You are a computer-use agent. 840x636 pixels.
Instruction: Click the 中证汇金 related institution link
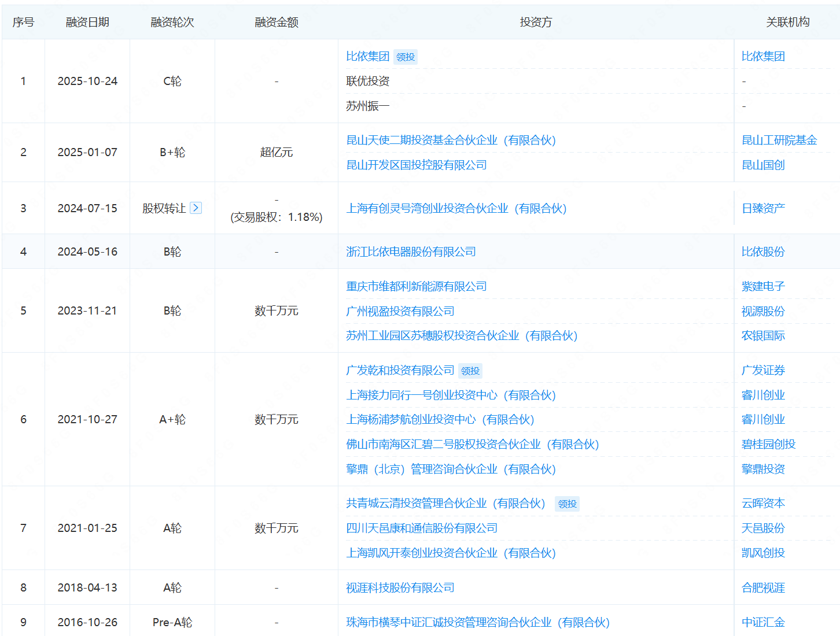tap(763, 623)
